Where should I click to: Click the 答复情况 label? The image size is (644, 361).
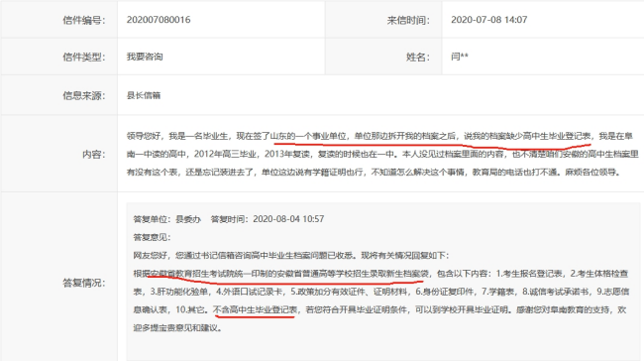tap(84, 283)
